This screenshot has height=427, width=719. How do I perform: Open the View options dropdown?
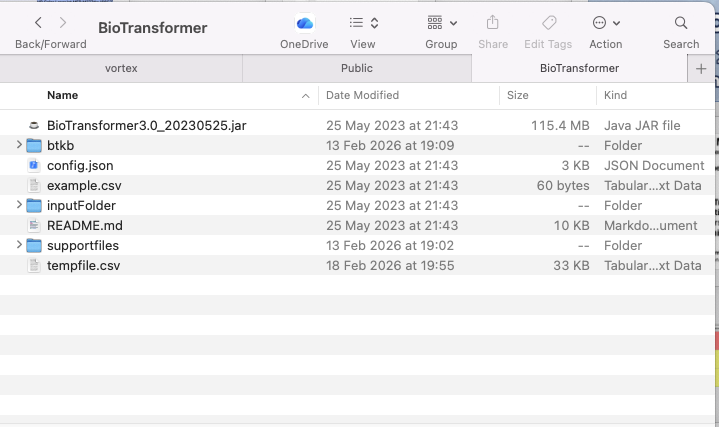[363, 23]
